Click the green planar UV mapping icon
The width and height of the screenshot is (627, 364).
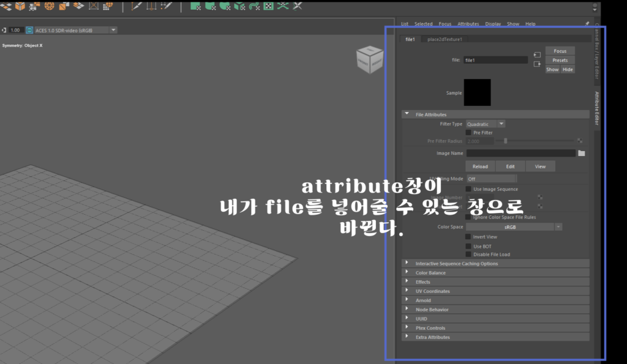pos(195,6)
